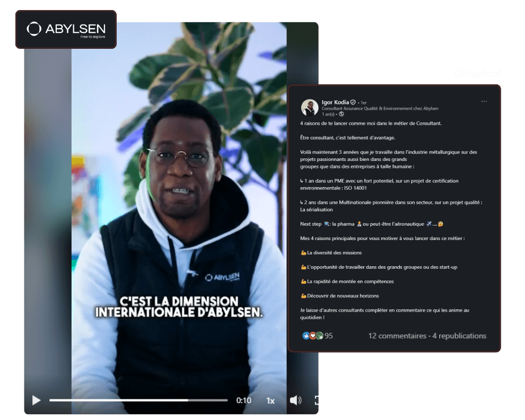The height and width of the screenshot is (420, 525).
Task: Click the video progress bar
Action: [x=138, y=400]
